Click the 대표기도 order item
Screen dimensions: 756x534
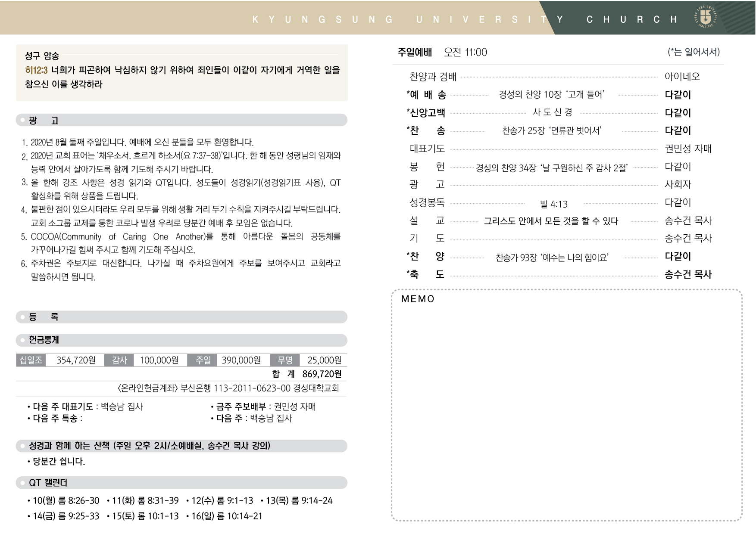point(427,149)
